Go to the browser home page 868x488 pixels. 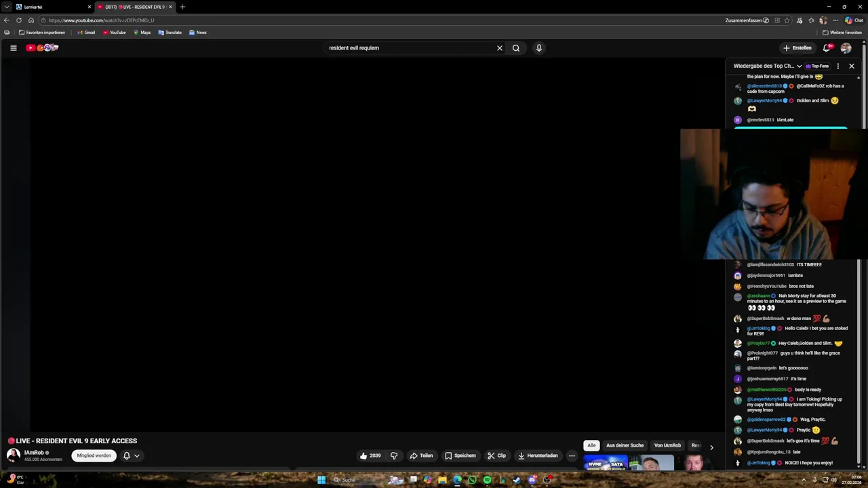click(31, 20)
